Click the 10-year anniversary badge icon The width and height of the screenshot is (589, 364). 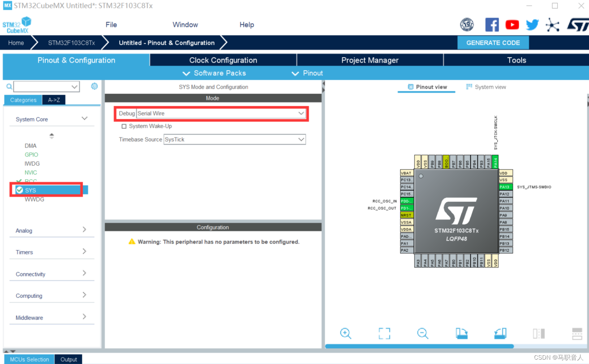[467, 25]
